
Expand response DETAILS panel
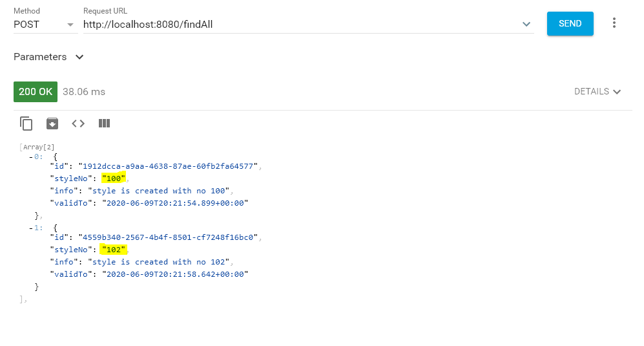pyautogui.click(x=597, y=92)
